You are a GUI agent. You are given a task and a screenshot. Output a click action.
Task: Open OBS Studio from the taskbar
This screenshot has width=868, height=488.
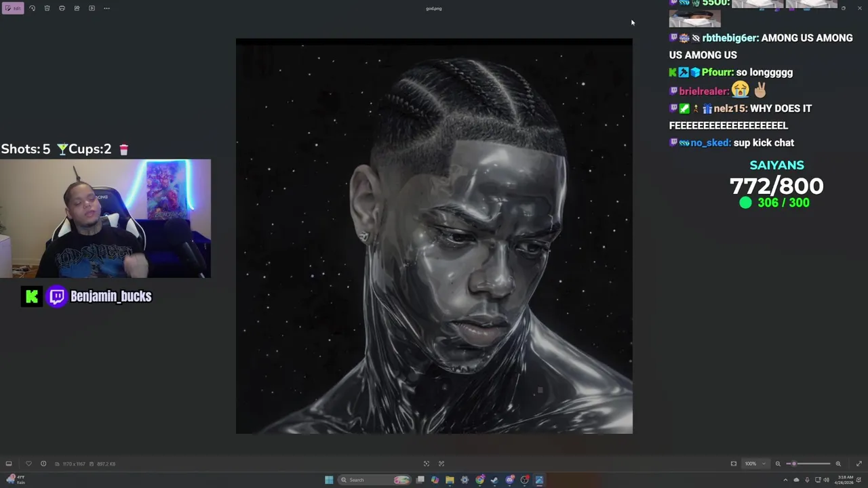click(x=525, y=480)
